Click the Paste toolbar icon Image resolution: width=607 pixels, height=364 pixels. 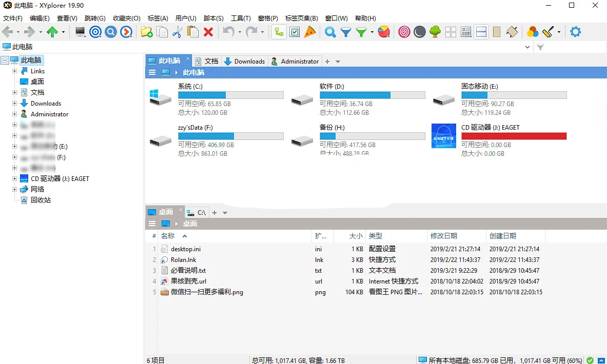192,32
